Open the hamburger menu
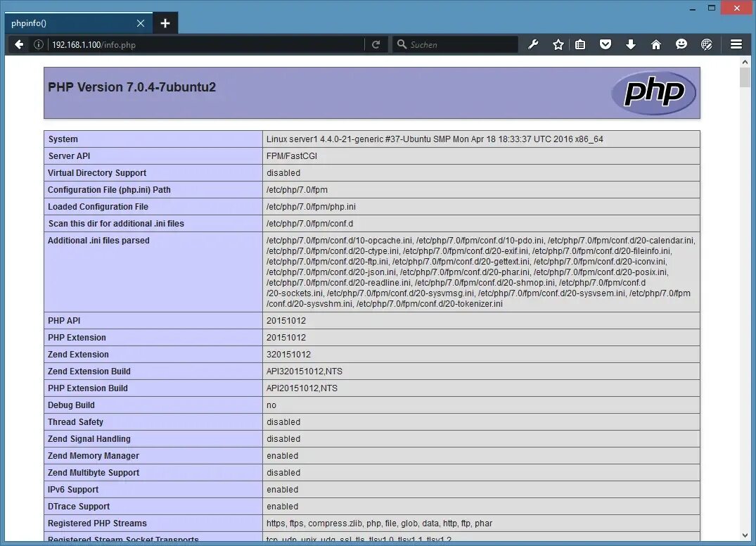Screen dimensions: 756x546 click(x=736, y=44)
